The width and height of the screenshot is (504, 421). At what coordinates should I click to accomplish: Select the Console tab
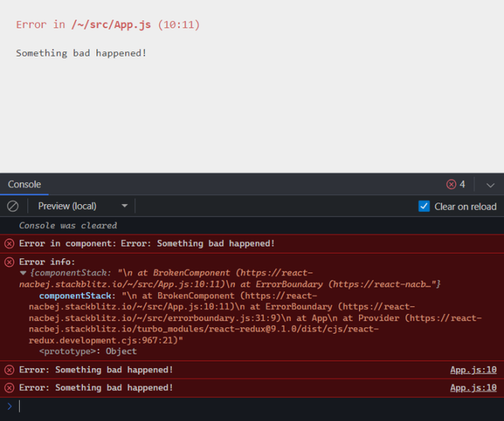(24, 185)
